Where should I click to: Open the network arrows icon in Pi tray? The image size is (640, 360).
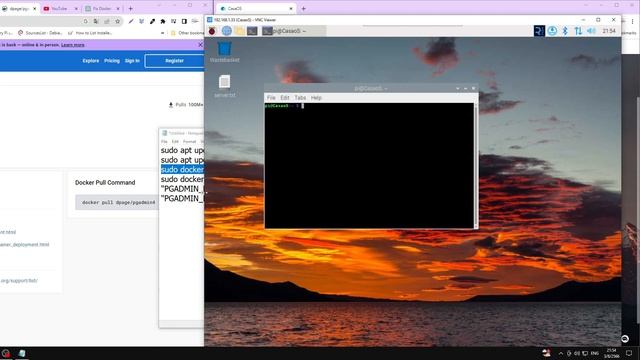[578, 31]
